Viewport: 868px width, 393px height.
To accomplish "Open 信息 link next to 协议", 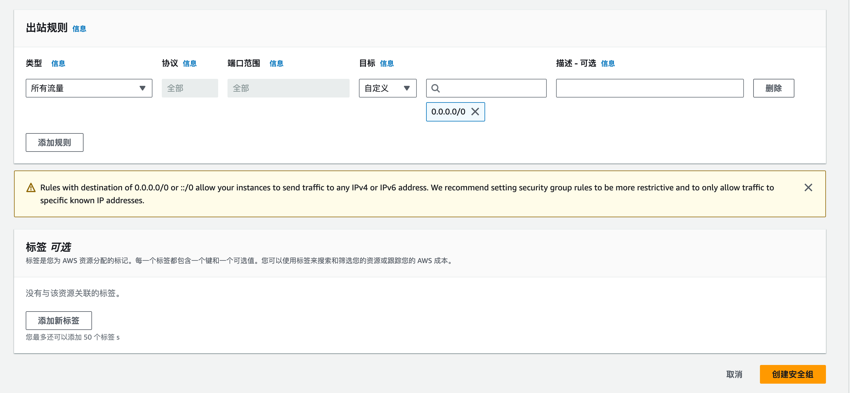I will (190, 63).
